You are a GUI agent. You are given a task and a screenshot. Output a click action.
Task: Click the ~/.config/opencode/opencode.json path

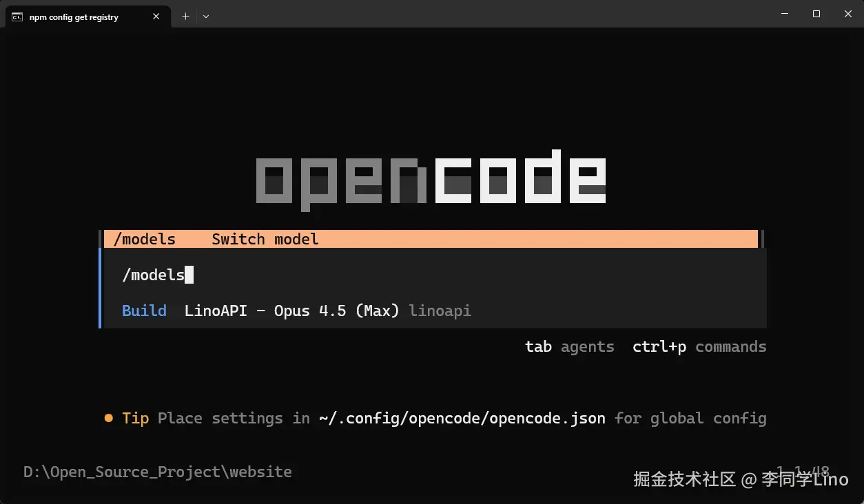click(462, 418)
